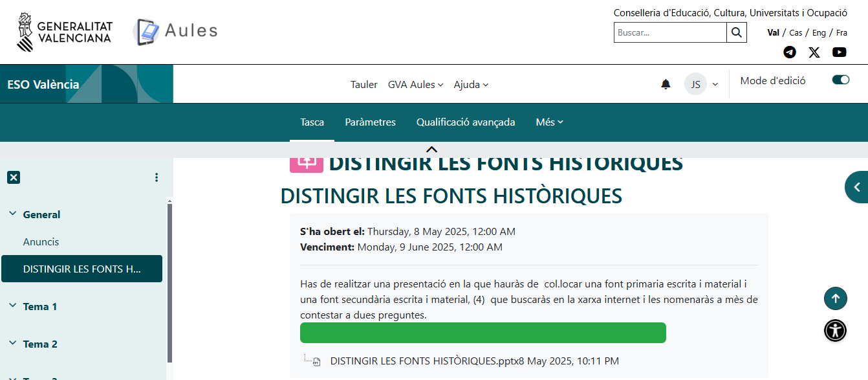
Task: Open the Ajuda dropdown menu
Action: coord(471,84)
